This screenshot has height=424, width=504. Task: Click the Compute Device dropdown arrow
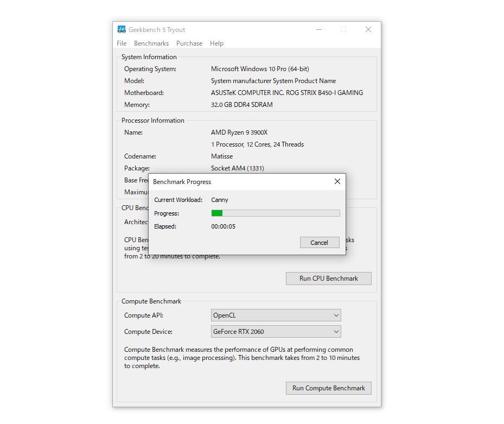[x=336, y=331]
